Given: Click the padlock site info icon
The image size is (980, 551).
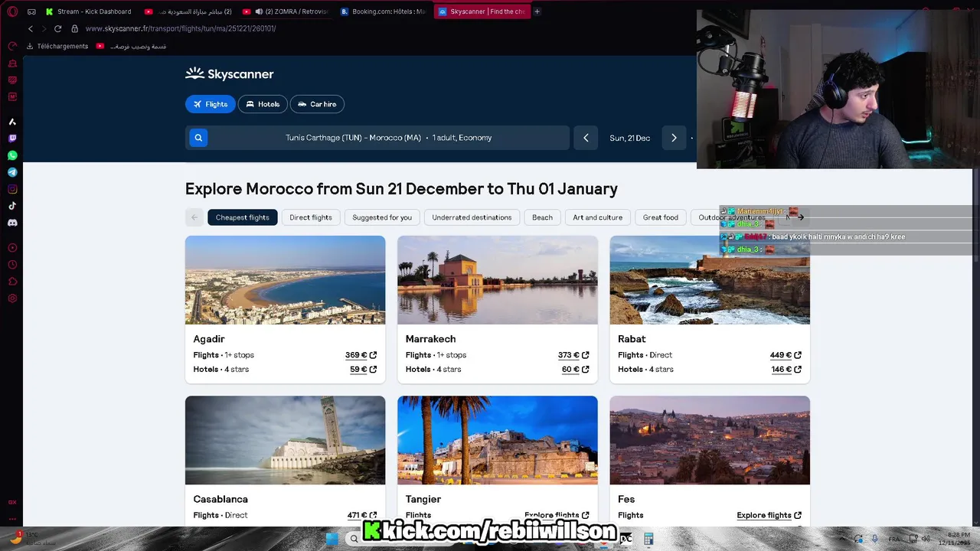Looking at the screenshot, I should 74,28.
